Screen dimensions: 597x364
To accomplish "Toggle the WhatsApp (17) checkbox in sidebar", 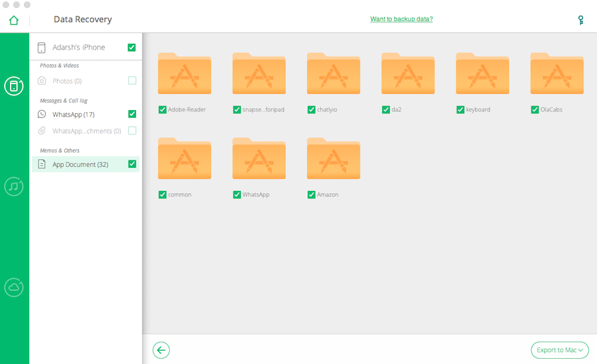I will 132,114.
